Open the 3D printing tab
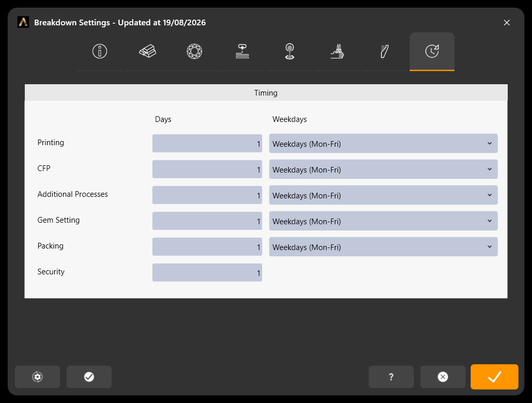Viewport: 532px width, 403px height. (x=242, y=52)
